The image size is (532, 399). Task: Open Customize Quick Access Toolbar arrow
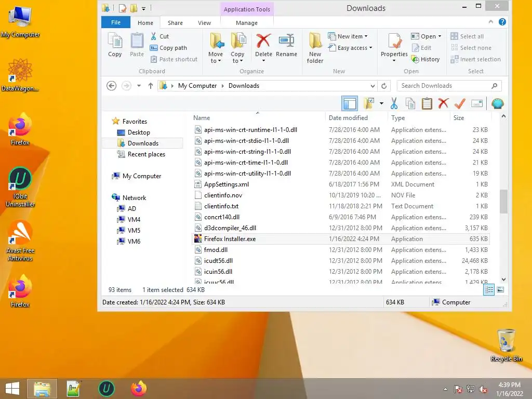(143, 8)
